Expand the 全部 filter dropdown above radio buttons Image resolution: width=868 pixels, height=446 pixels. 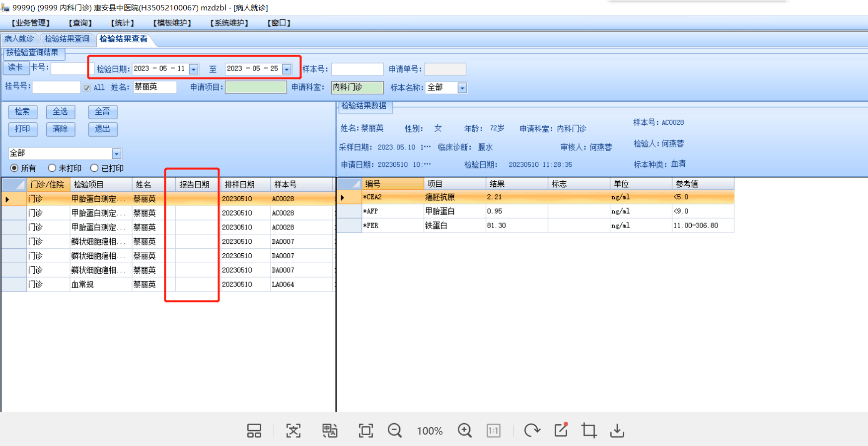[x=117, y=153]
